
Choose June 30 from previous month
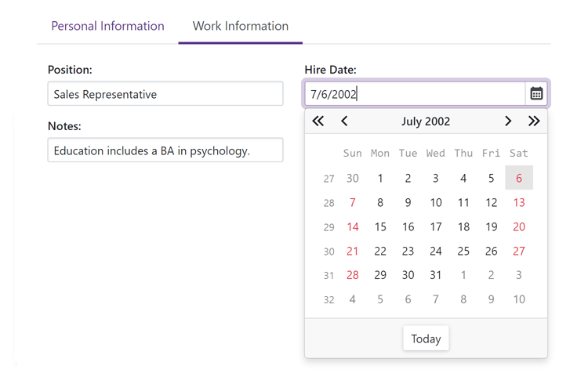click(x=353, y=179)
